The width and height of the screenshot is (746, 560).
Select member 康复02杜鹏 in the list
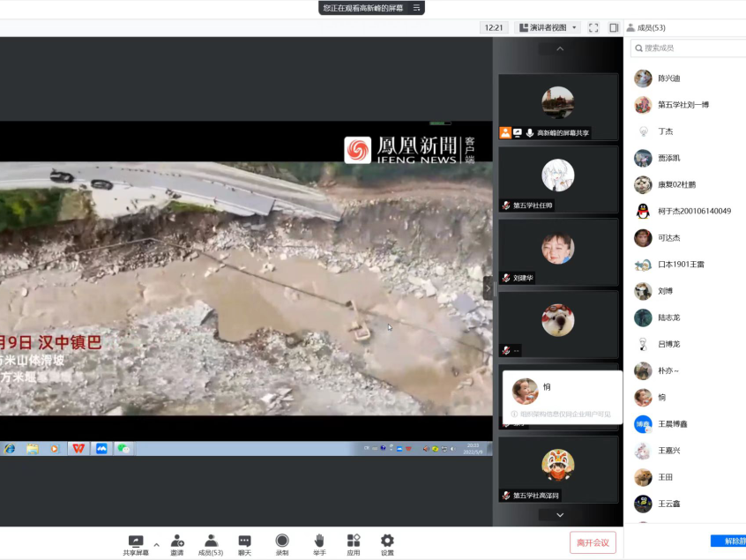(685, 184)
